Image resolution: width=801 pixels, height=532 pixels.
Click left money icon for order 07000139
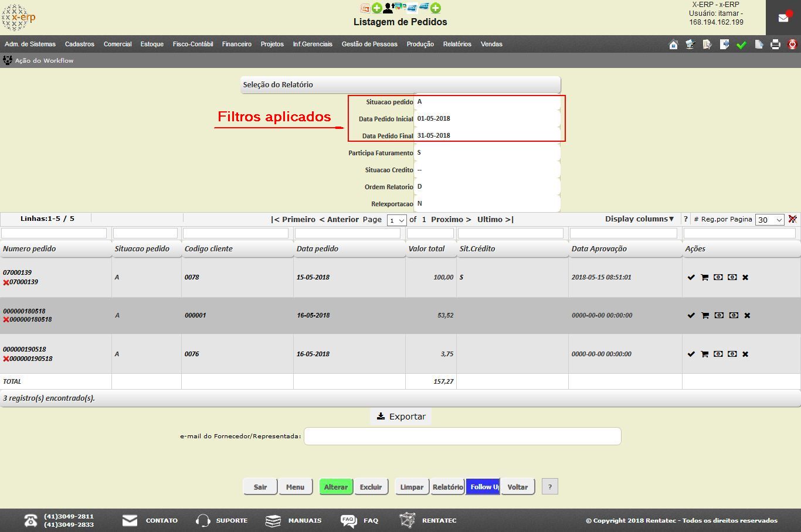[x=718, y=277]
